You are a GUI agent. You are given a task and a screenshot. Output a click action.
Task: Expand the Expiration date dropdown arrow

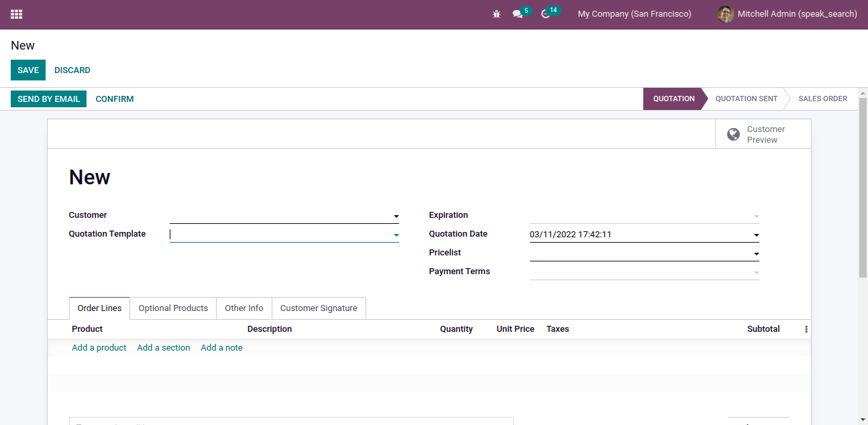click(757, 217)
